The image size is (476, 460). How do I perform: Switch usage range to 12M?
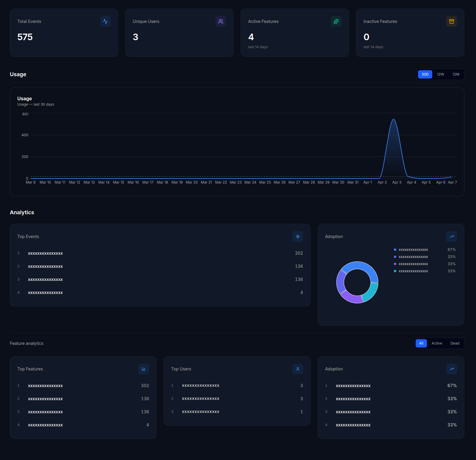456,74
